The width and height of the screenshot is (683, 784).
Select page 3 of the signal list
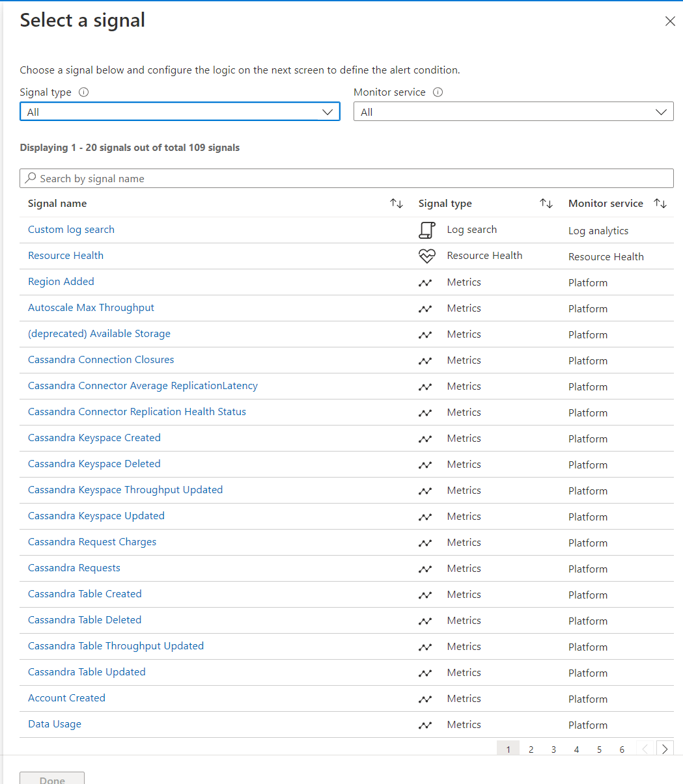553,749
